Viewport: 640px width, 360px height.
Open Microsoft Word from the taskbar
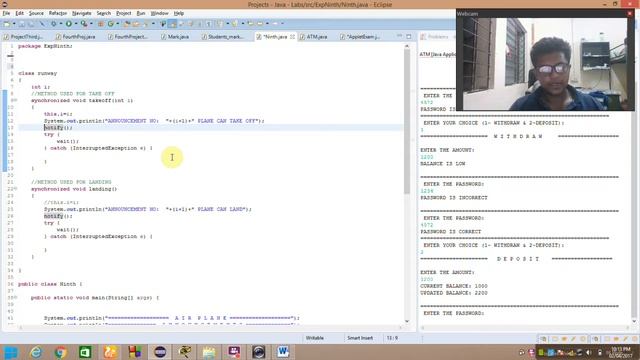click(x=283, y=352)
